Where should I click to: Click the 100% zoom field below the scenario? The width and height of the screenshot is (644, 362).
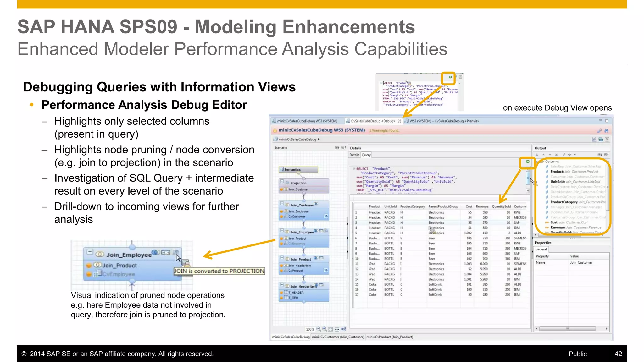click(310, 329)
